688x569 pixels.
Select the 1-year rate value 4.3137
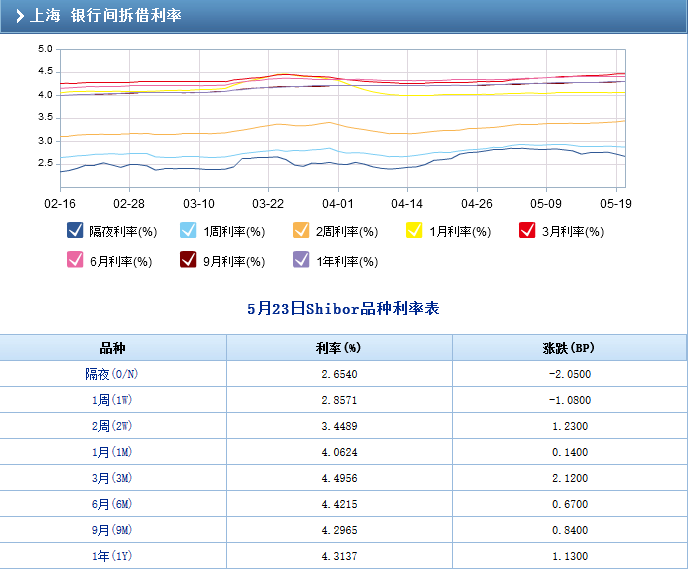coord(339,556)
